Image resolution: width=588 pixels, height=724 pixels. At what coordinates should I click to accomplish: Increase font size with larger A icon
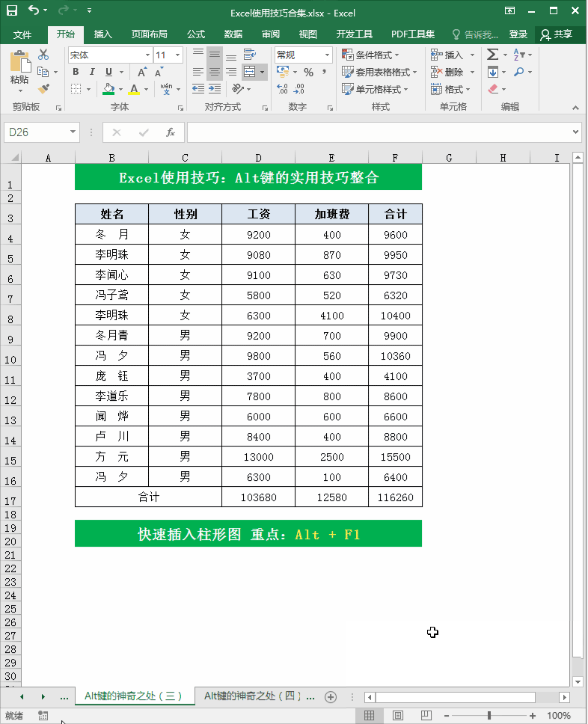[x=142, y=72]
